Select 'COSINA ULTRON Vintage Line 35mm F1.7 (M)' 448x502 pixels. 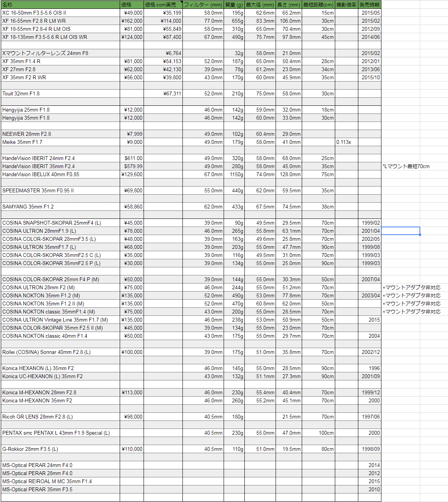pyautogui.click(x=60, y=320)
